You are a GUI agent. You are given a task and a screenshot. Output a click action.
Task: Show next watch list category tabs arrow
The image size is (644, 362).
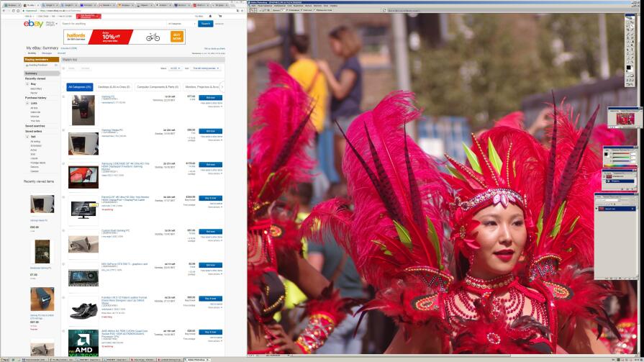222,86
